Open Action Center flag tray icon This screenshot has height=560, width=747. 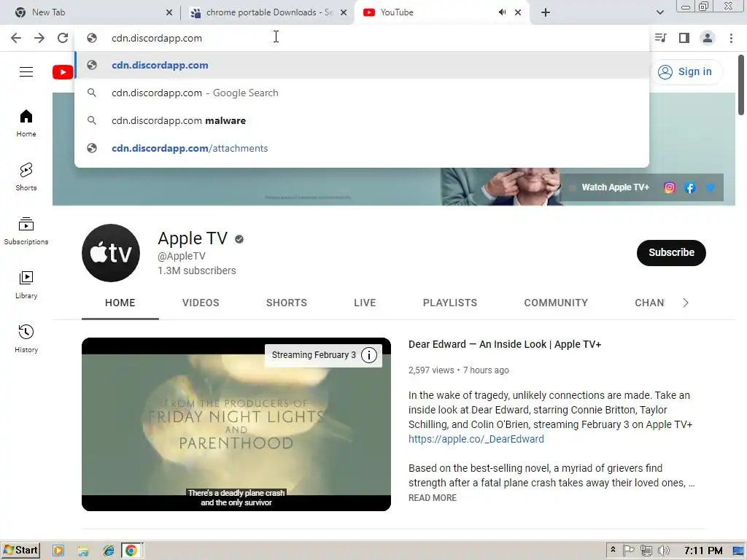click(629, 551)
